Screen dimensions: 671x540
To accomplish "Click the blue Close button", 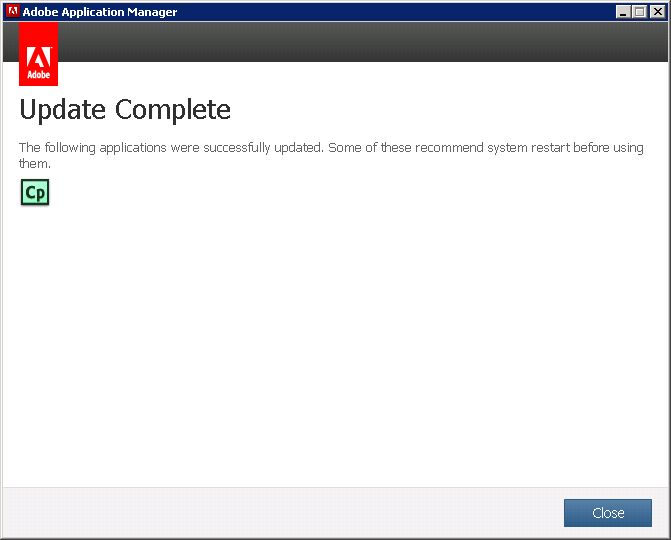I will coord(608,513).
